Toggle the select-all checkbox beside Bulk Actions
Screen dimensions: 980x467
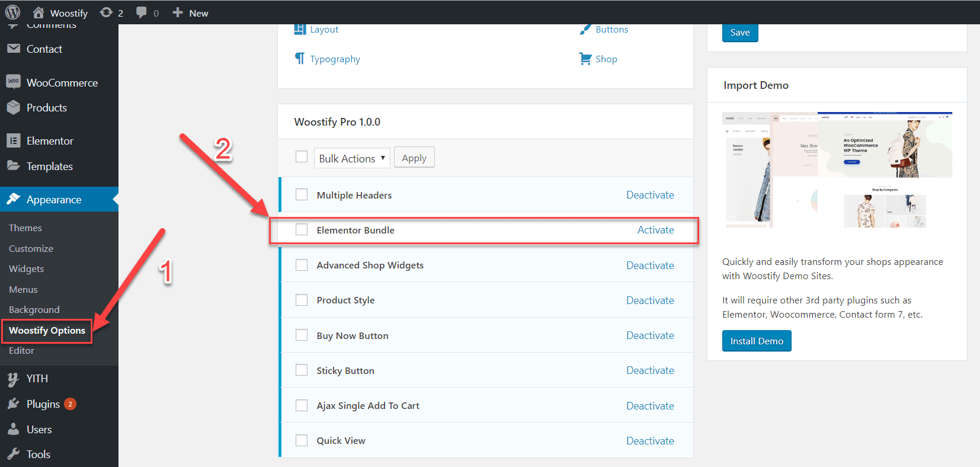pyautogui.click(x=302, y=157)
